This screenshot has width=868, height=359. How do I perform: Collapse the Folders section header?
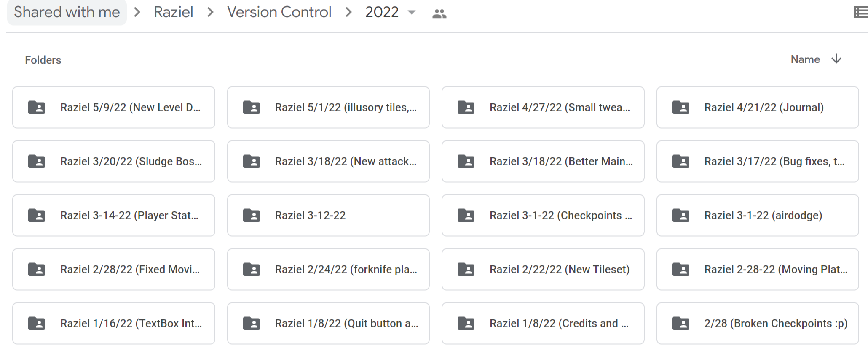(x=43, y=59)
